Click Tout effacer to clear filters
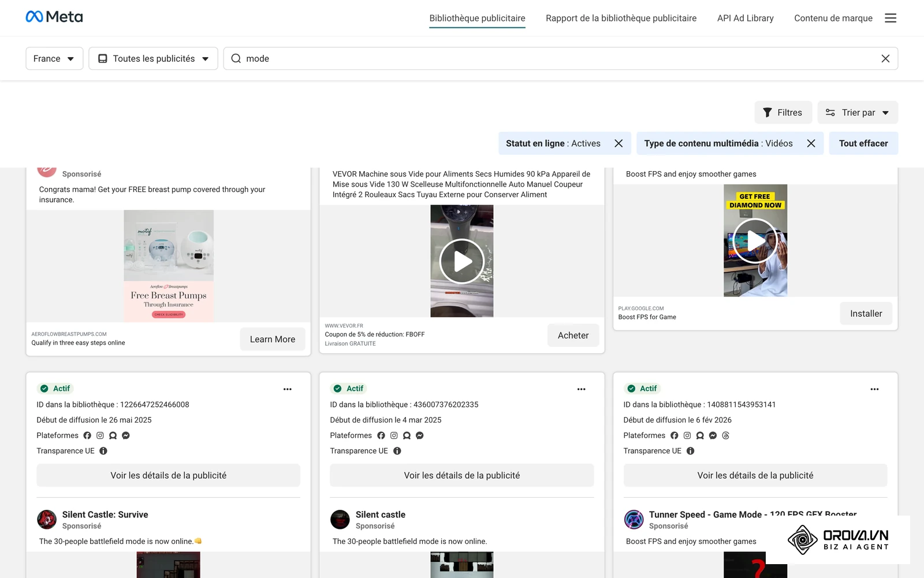The height and width of the screenshot is (578, 924). click(863, 143)
